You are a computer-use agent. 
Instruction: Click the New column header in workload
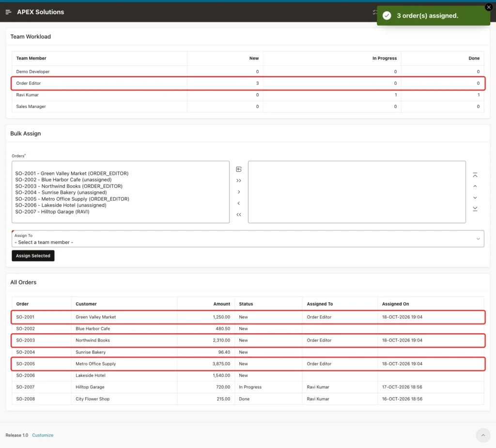[x=254, y=58]
